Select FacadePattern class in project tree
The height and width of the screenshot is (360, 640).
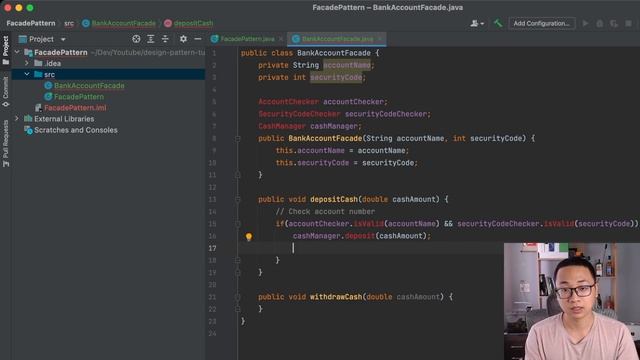point(79,97)
